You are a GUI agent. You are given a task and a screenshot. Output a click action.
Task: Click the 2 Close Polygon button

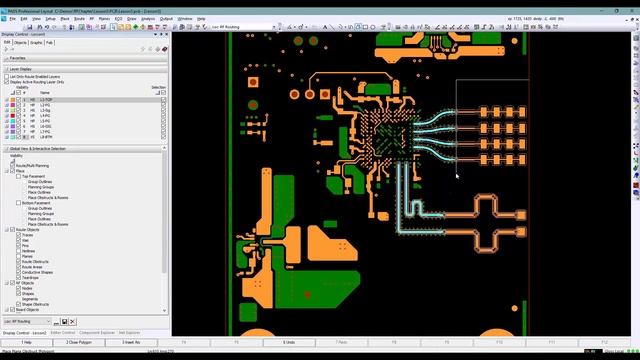click(79, 342)
